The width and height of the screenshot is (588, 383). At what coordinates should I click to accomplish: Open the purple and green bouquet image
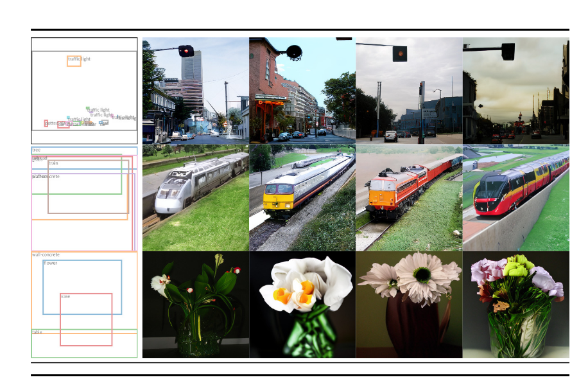tap(516, 305)
